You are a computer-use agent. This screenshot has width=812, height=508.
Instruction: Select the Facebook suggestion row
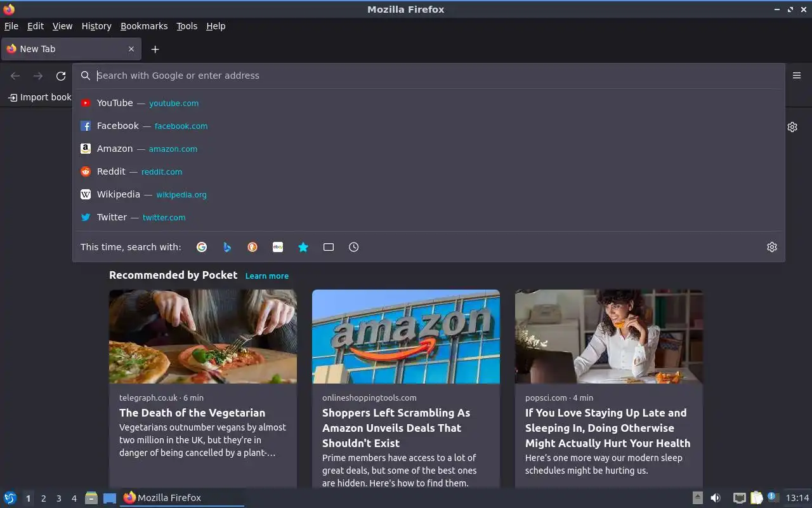pyautogui.click(x=429, y=126)
